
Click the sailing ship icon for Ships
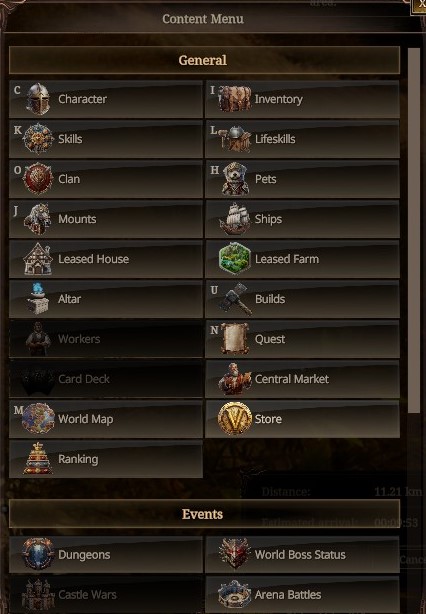click(x=235, y=219)
